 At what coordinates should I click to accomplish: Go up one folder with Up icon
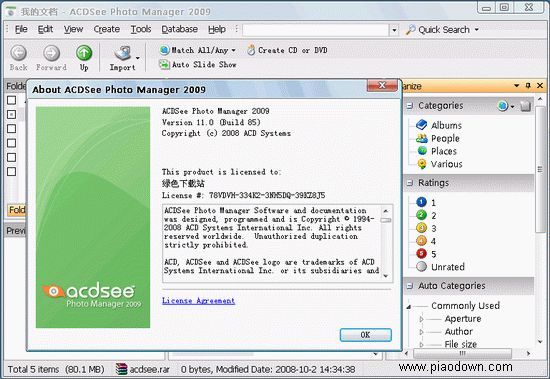point(84,53)
